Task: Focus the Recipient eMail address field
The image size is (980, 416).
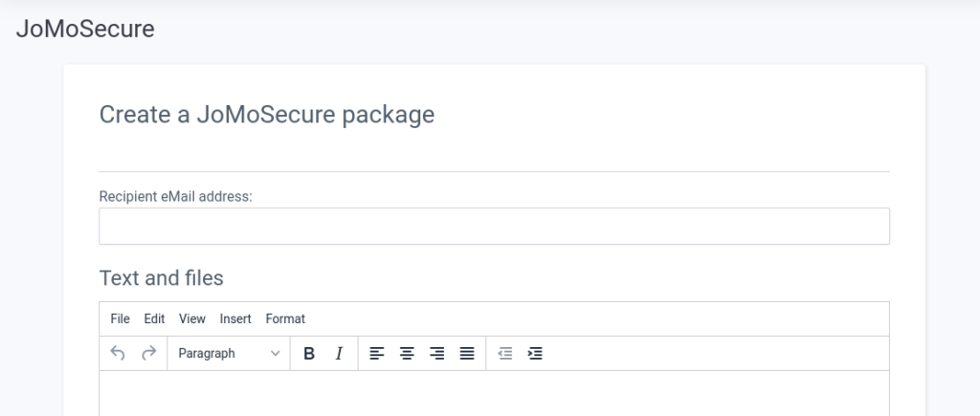Action: tap(494, 227)
